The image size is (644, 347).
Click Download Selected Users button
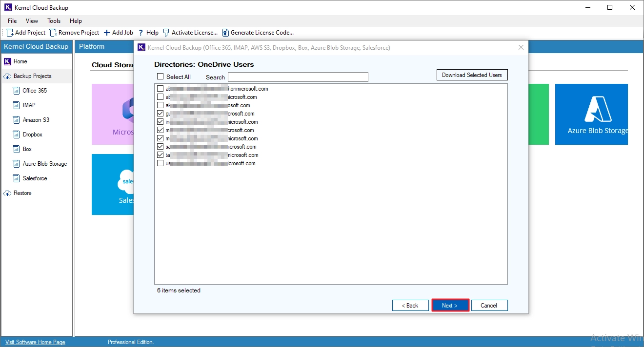tap(472, 75)
